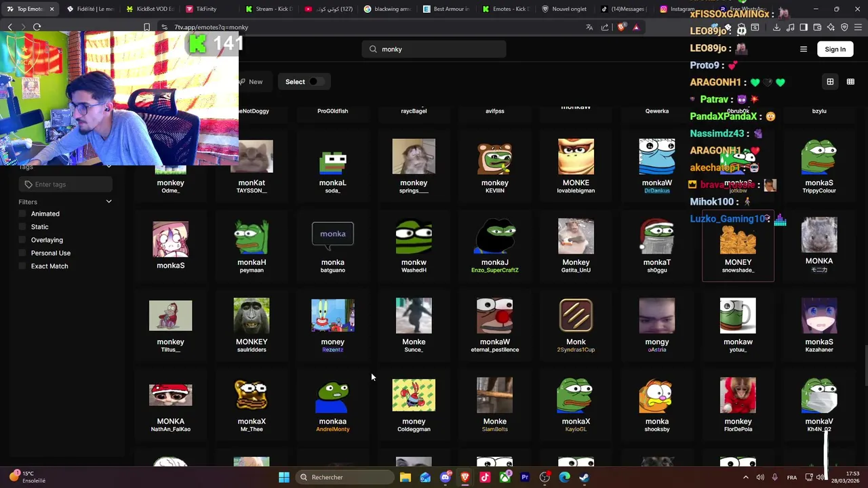Bookmark this page

[x=146, y=27]
